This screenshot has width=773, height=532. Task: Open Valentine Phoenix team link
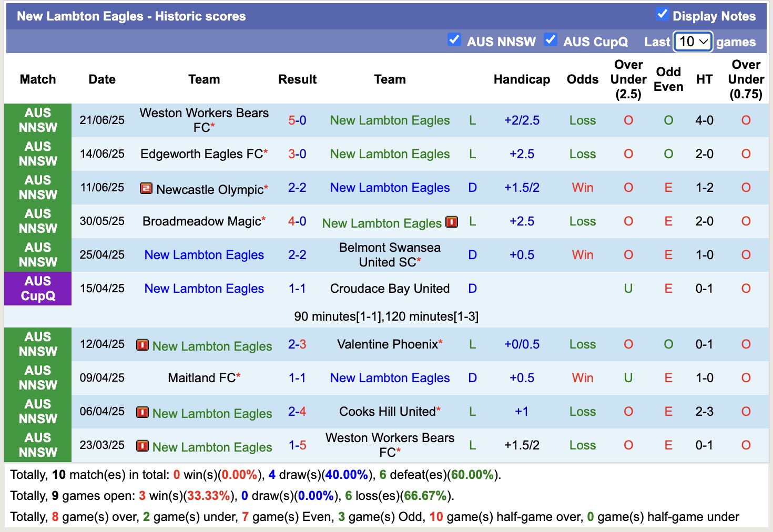click(x=387, y=344)
